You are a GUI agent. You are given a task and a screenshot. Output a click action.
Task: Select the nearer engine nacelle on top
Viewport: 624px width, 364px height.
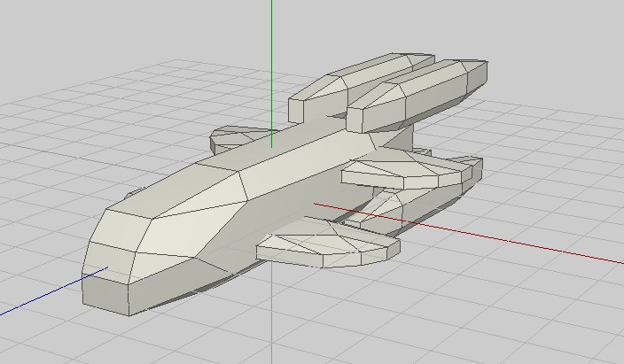[x=416, y=96]
